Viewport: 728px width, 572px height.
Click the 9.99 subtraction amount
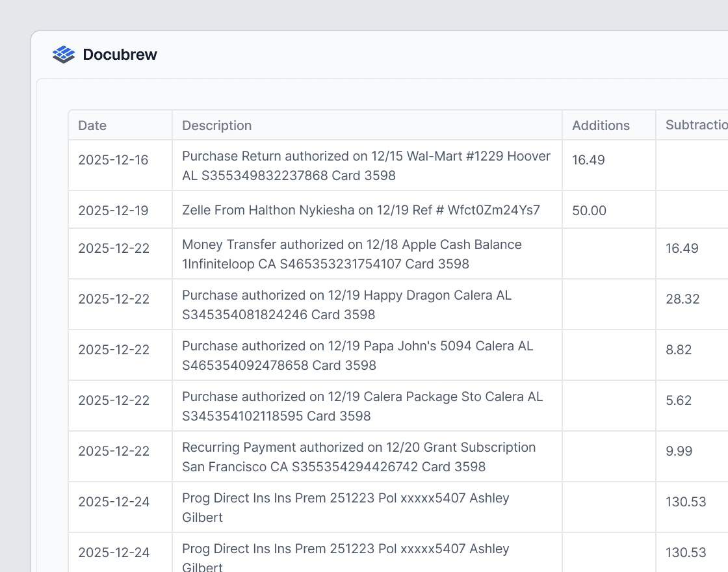pos(679,450)
